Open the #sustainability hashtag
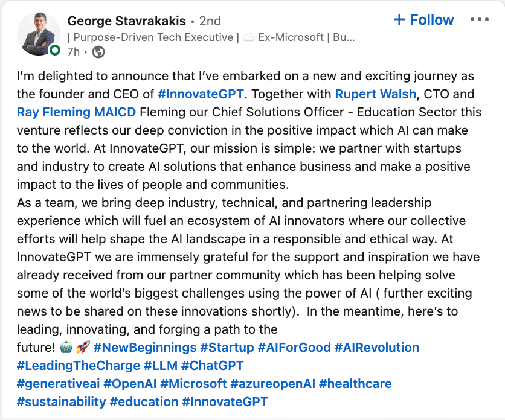Screen dimensions: 505x420 coord(61,402)
